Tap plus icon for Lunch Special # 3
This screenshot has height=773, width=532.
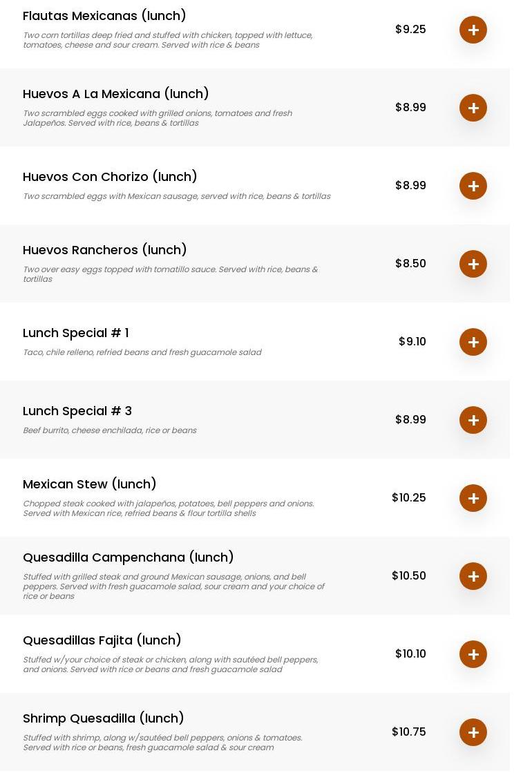click(473, 420)
